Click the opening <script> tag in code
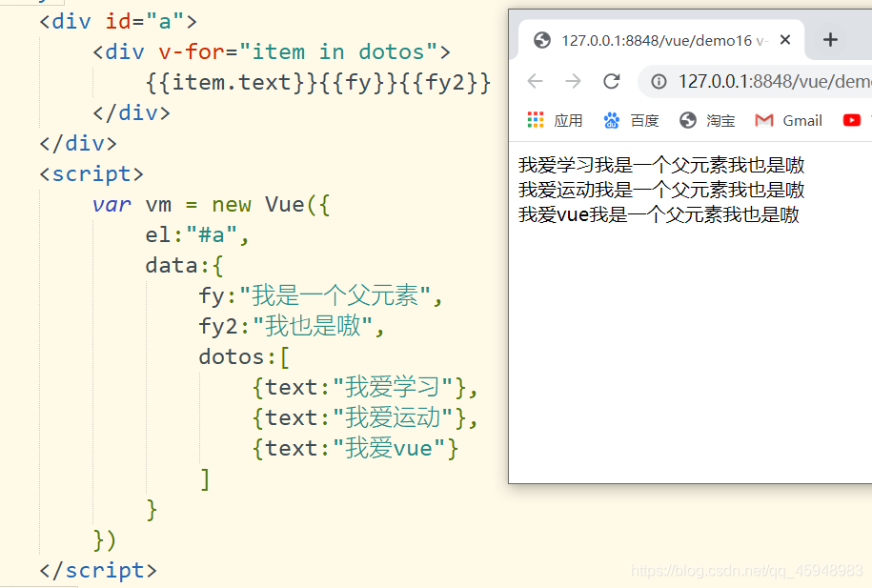This screenshot has height=588, width=872. point(91,174)
